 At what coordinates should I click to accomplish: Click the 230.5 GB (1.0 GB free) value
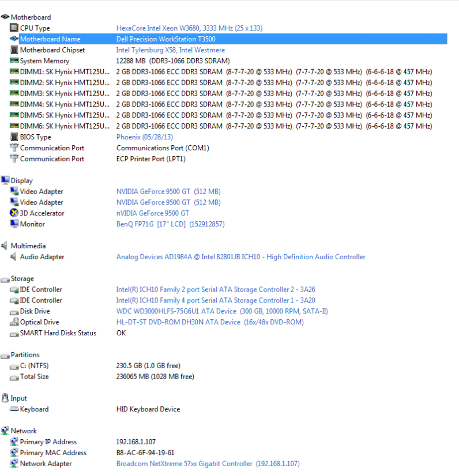[x=148, y=366]
